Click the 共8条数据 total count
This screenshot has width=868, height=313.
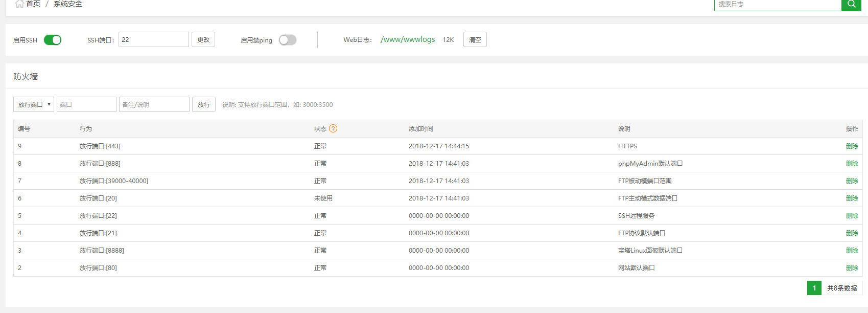click(842, 288)
